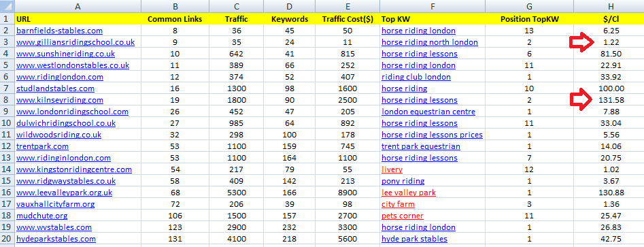This screenshot has width=644, height=247.
Task: Click the 'Position TopKW' header cell
Action: coord(529,19)
